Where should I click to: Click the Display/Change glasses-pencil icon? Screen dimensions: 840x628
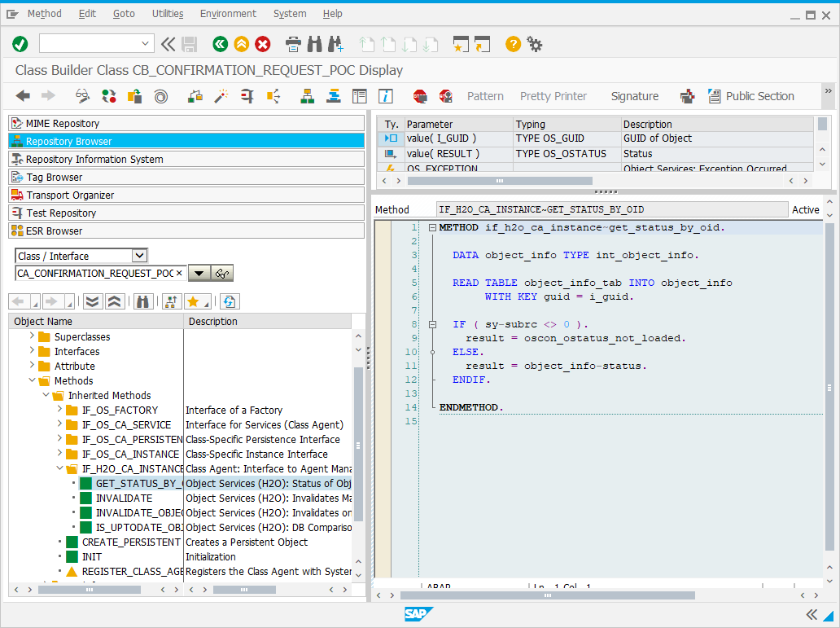click(82, 96)
